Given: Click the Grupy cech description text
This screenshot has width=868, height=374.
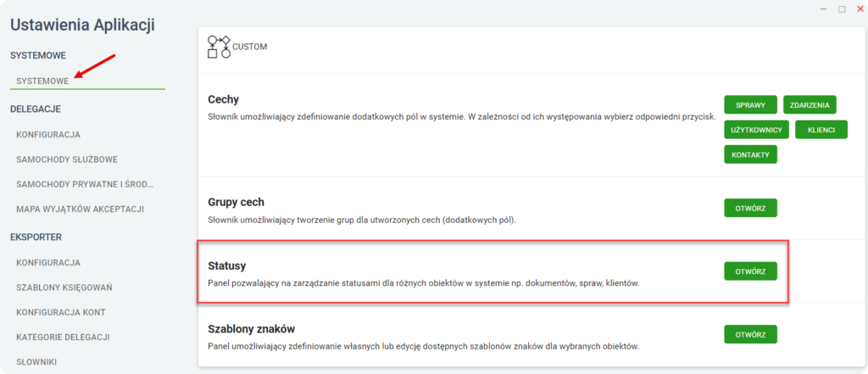Looking at the screenshot, I should point(361,220).
